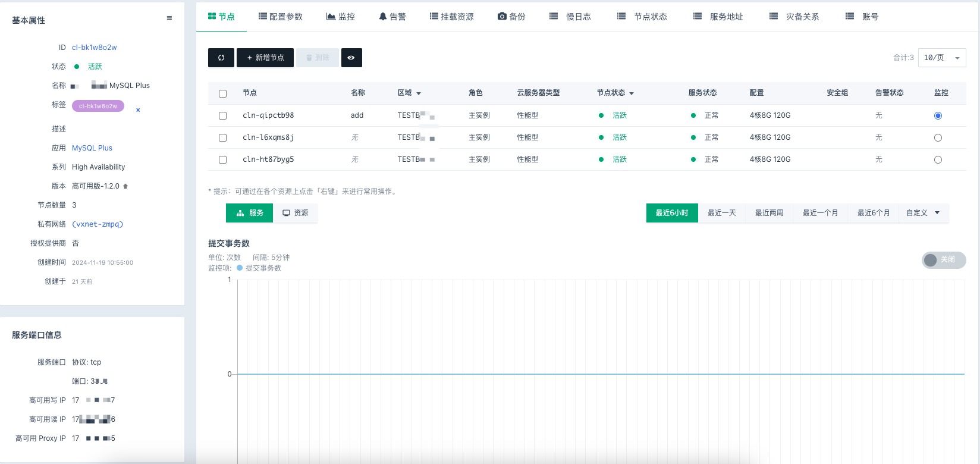Select the 最近两周 time range
Viewport: 980px width, 464px height.
tap(769, 213)
